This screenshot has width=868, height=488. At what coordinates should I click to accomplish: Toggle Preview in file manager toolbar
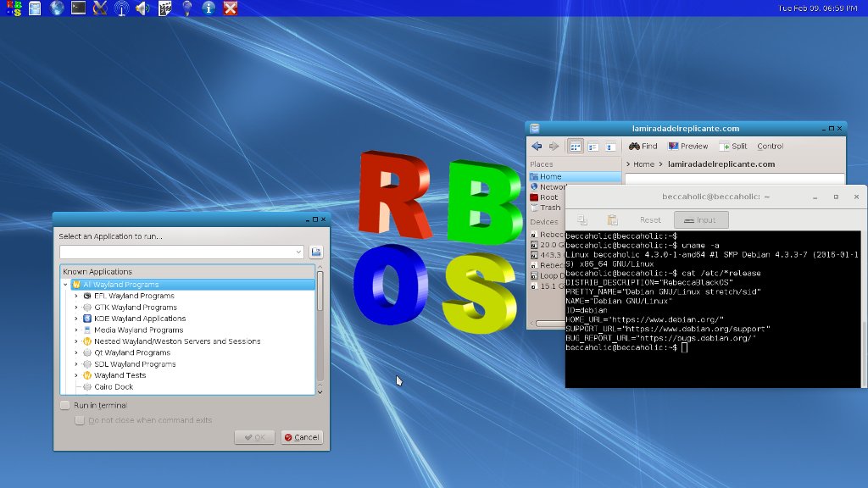click(x=688, y=146)
